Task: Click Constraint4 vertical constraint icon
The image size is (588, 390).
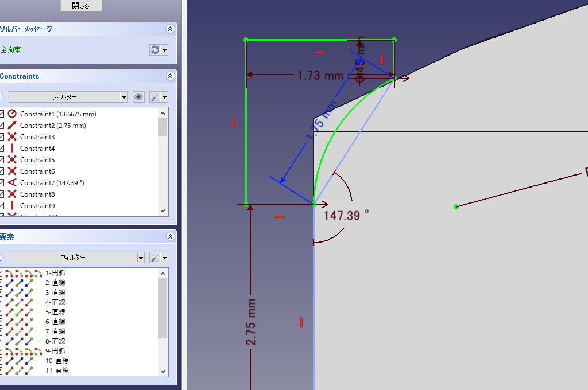Action: [x=12, y=149]
